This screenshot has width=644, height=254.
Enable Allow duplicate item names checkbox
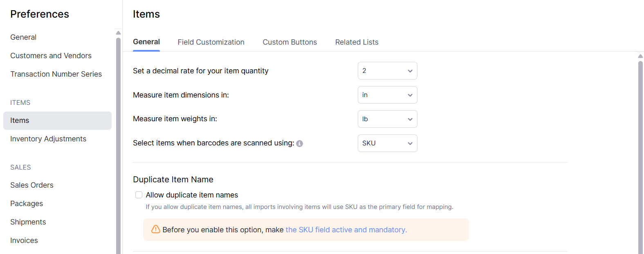139,195
